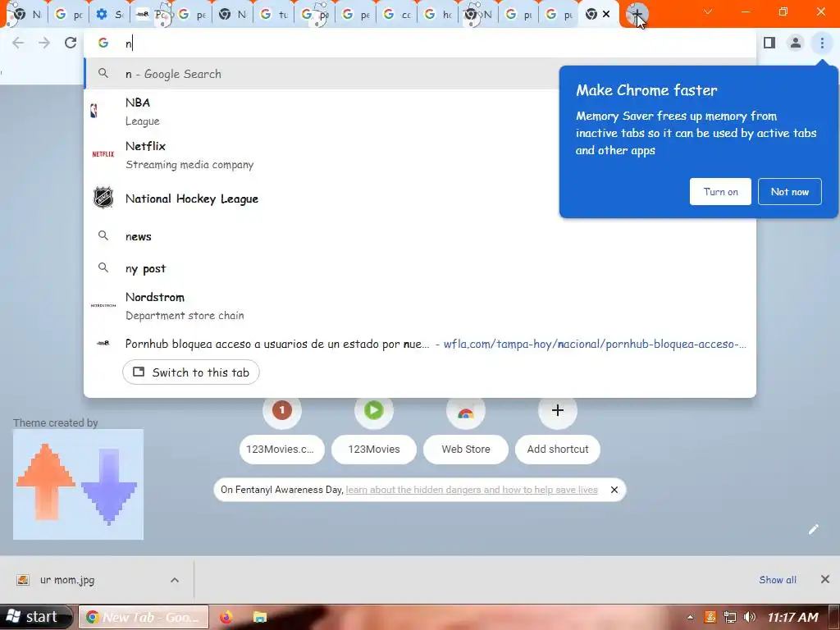The width and height of the screenshot is (840, 630).
Task: Open the network tray icon
Action: point(729,617)
